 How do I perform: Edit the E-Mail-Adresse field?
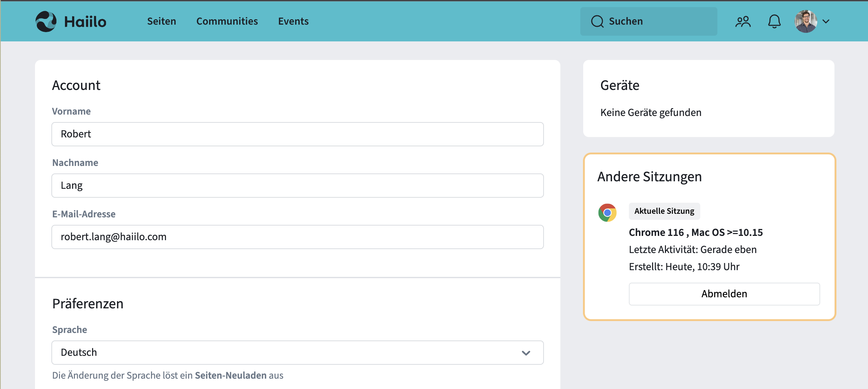click(x=298, y=237)
